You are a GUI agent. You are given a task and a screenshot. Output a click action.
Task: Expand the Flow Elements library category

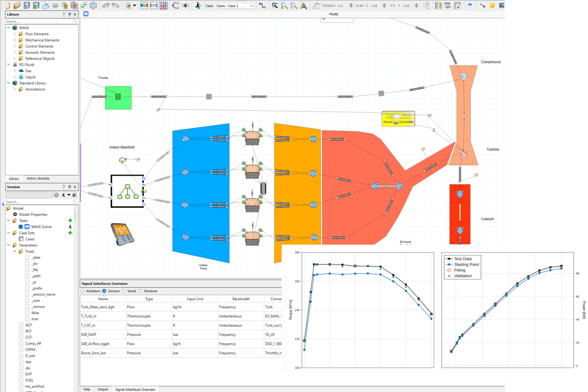tap(15, 34)
